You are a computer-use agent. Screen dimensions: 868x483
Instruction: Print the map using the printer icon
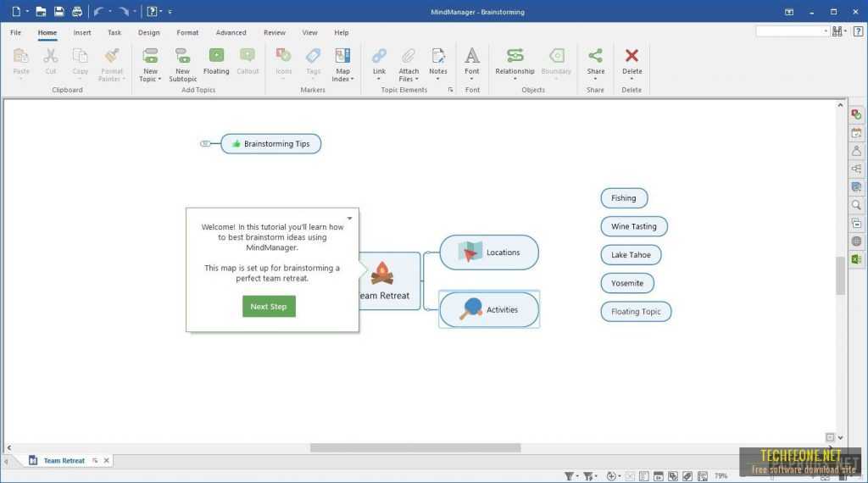77,12
